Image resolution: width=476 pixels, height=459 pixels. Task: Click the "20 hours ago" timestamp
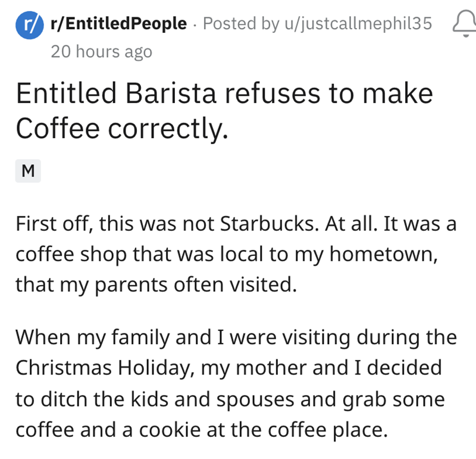click(101, 52)
